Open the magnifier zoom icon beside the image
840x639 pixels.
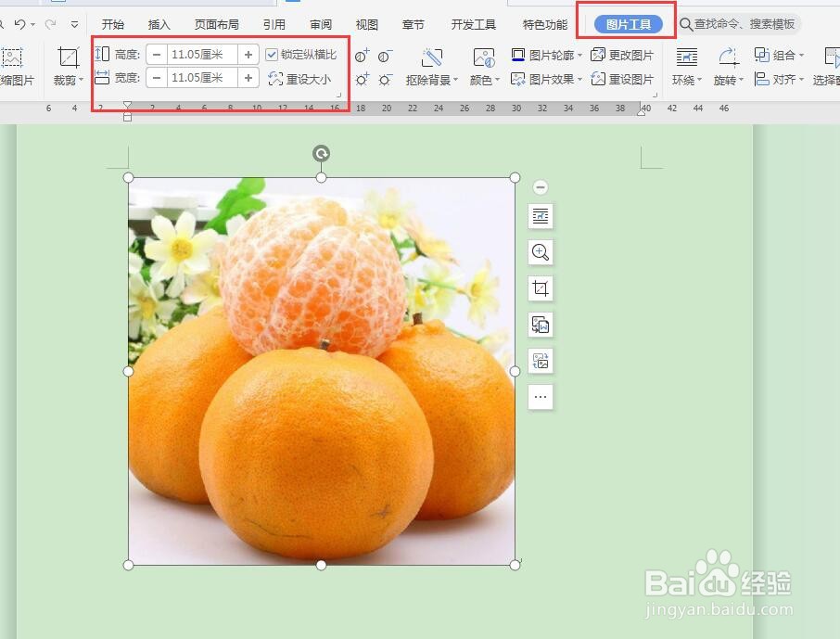tap(541, 252)
